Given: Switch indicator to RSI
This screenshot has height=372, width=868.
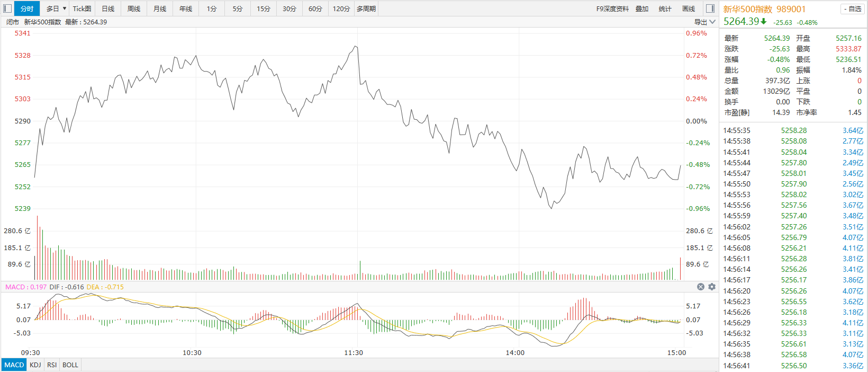Looking at the screenshot, I should [52, 365].
